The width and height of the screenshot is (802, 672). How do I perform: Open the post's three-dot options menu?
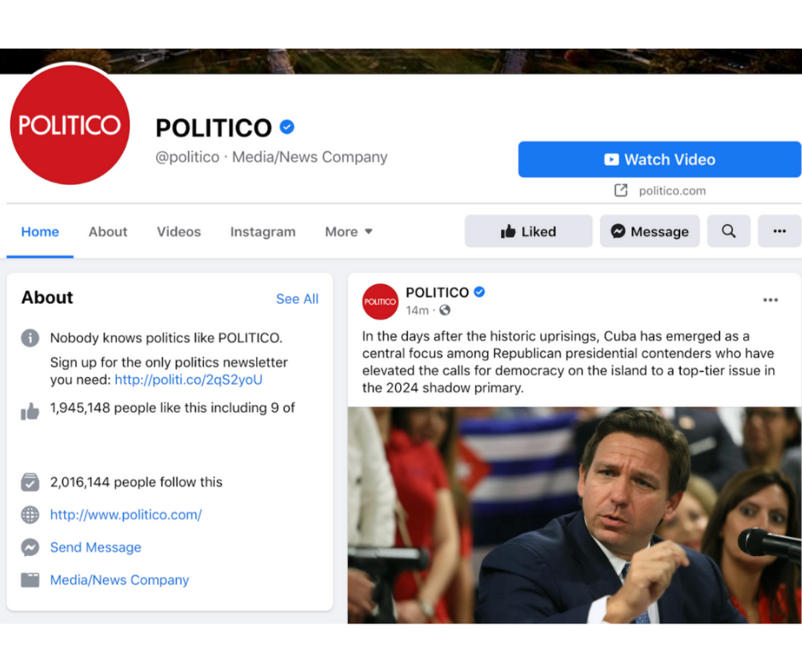[x=770, y=300]
